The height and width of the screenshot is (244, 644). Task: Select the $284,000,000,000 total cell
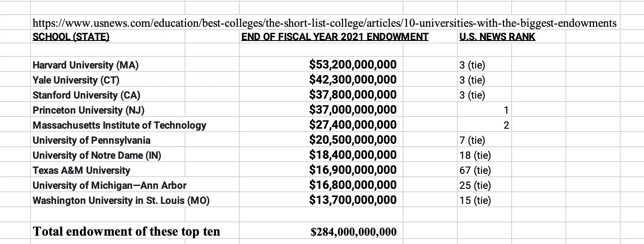353,232
